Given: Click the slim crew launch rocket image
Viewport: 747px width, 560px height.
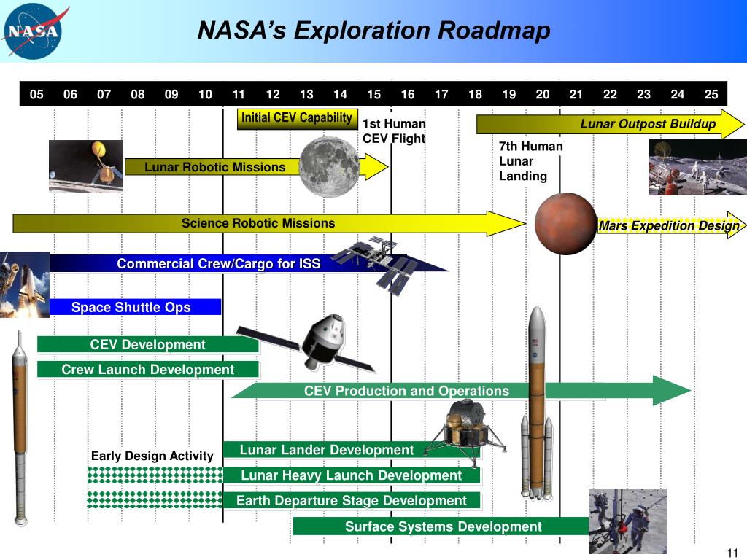Looking at the screenshot, I should point(20,428).
